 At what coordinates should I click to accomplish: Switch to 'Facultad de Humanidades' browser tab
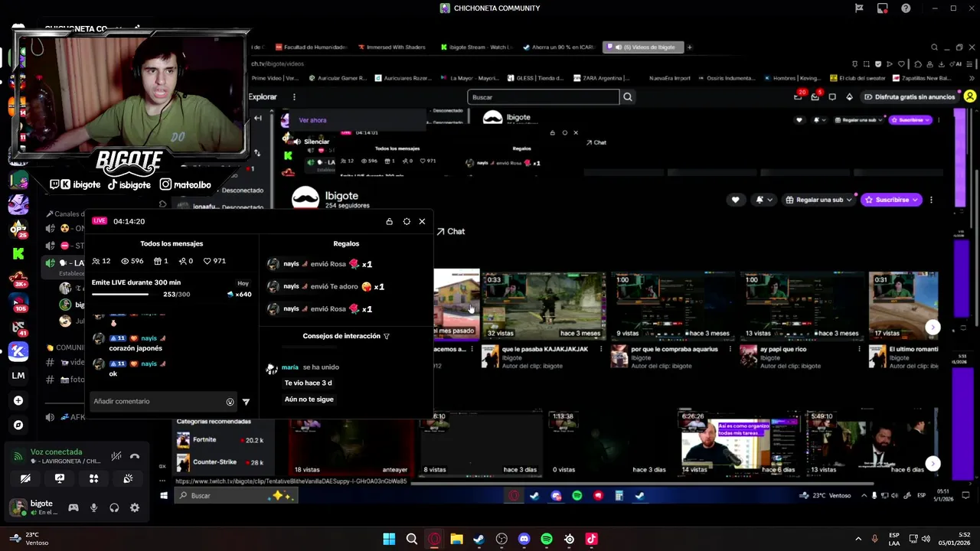pos(310,47)
